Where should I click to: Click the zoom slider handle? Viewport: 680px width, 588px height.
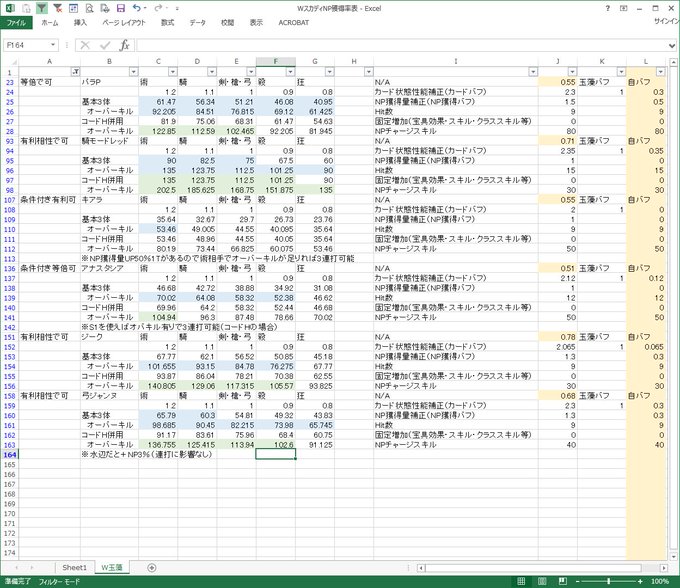pyautogui.click(x=609, y=581)
